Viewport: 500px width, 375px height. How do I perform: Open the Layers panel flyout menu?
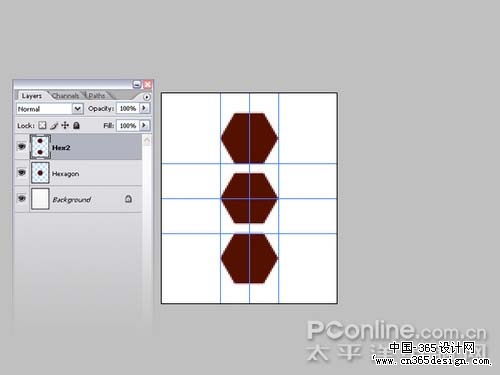tap(147, 97)
